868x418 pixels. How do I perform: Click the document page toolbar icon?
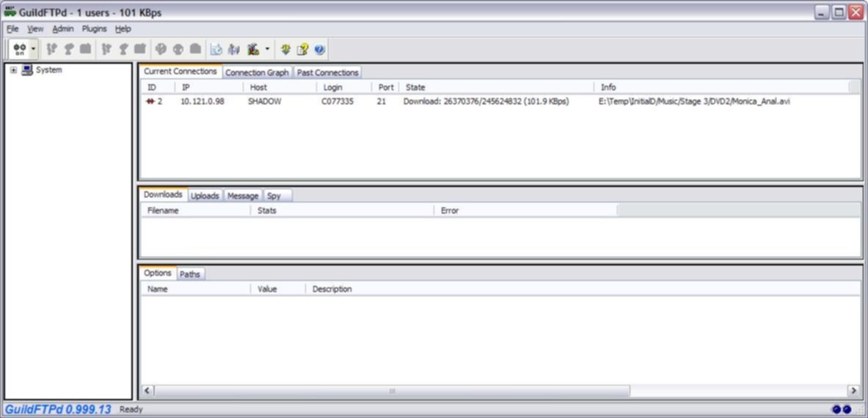pyautogui.click(x=216, y=50)
